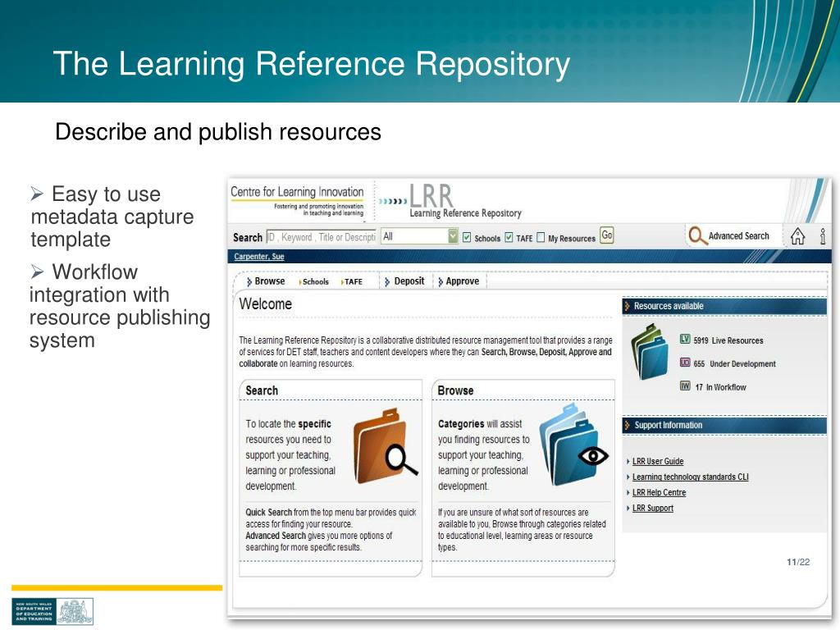Open the LRR User Guide link

click(x=658, y=461)
